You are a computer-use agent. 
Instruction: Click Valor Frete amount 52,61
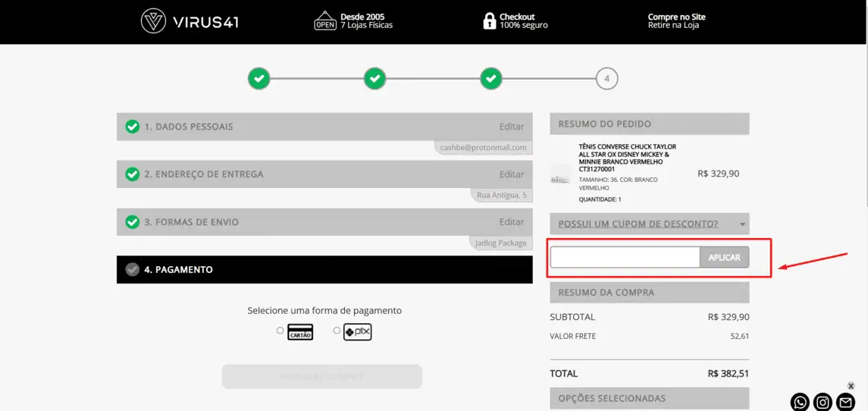tap(740, 336)
